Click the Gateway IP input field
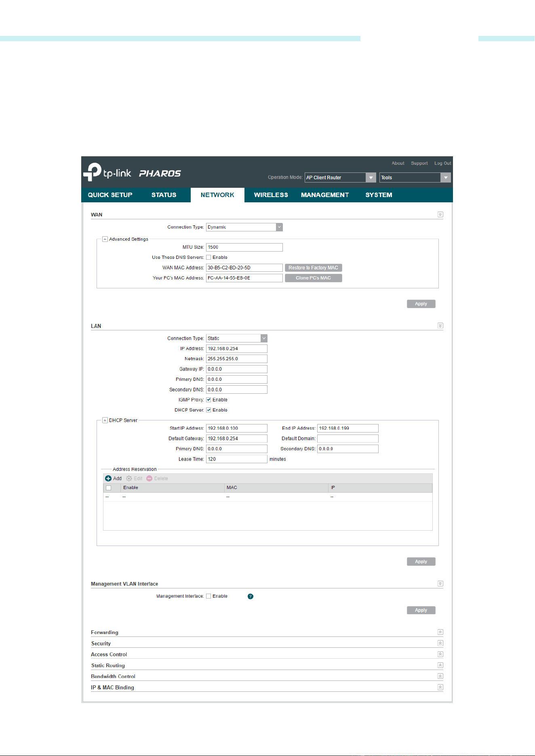 click(237, 369)
